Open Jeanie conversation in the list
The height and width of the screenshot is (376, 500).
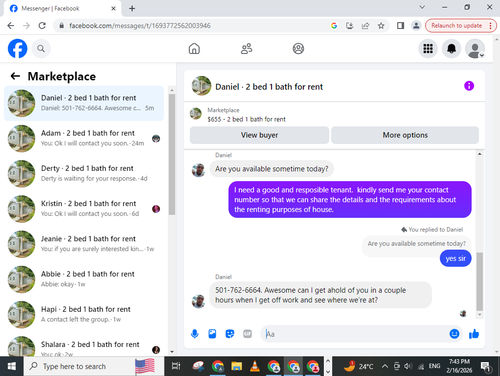[x=84, y=244]
